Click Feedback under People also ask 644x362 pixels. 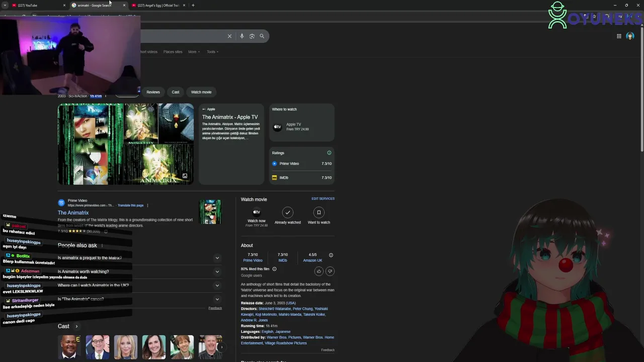(x=215, y=308)
